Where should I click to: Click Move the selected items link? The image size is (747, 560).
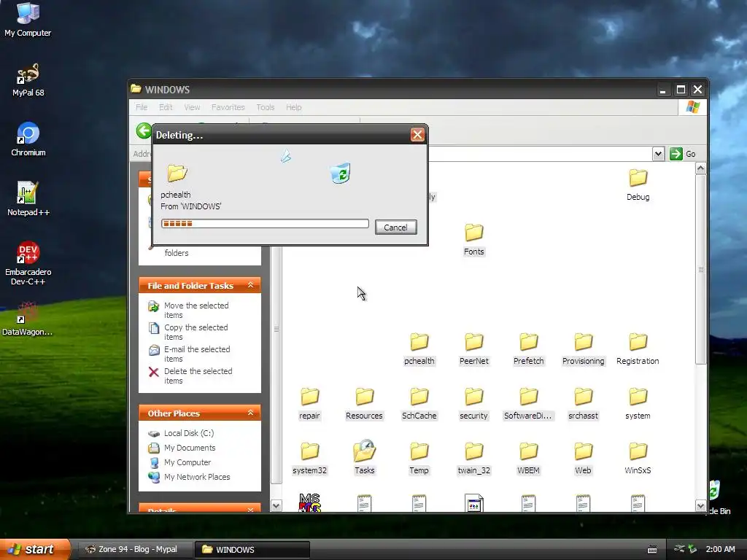tap(196, 310)
